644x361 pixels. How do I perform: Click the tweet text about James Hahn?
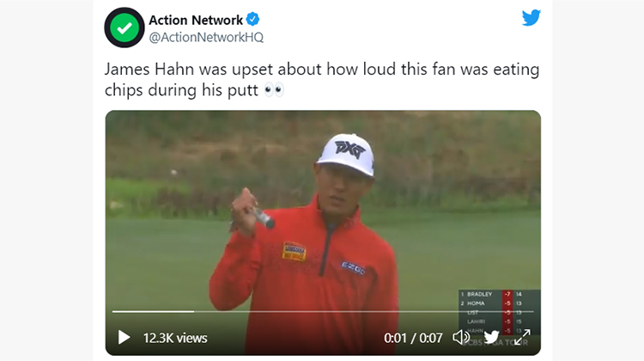(x=322, y=79)
